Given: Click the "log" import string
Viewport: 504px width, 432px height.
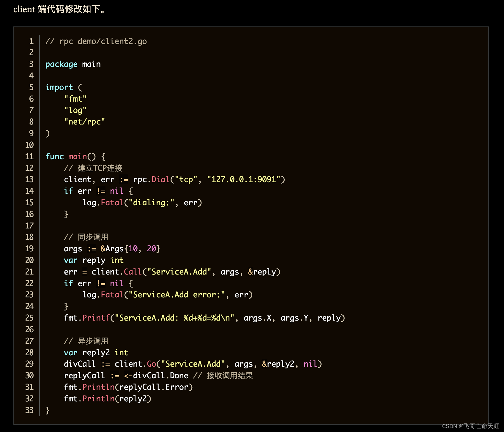Looking at the screenshot, I should (x=75, y=111).
